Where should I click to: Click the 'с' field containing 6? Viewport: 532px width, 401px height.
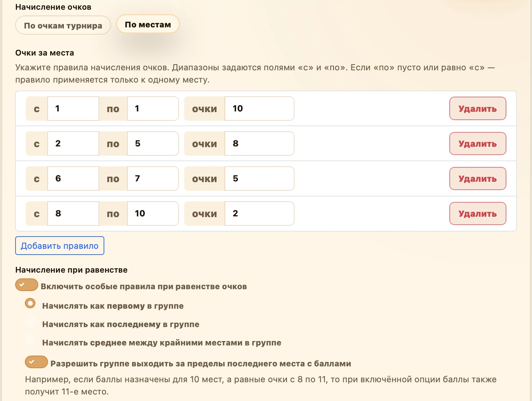tap(73, 179)
